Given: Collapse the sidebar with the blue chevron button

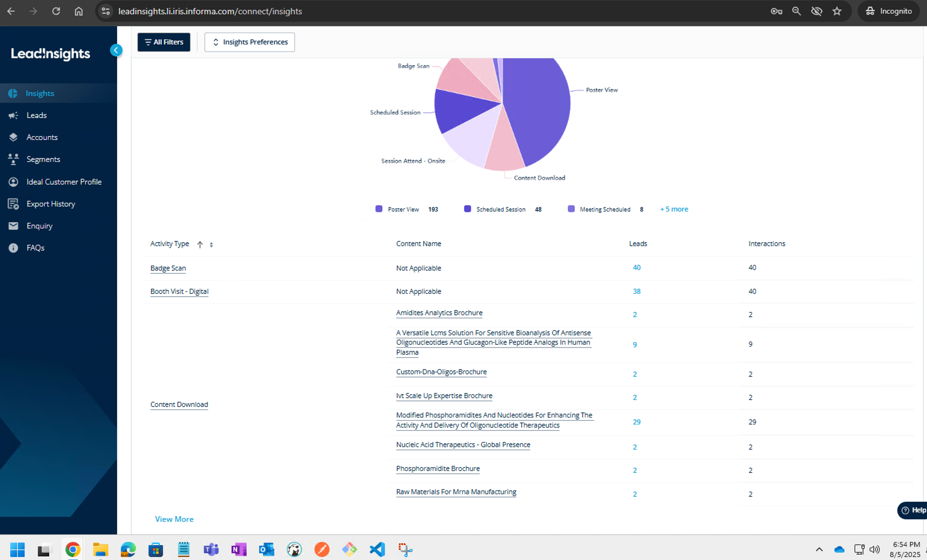Looking at the screenshot, I should point(116,50).
